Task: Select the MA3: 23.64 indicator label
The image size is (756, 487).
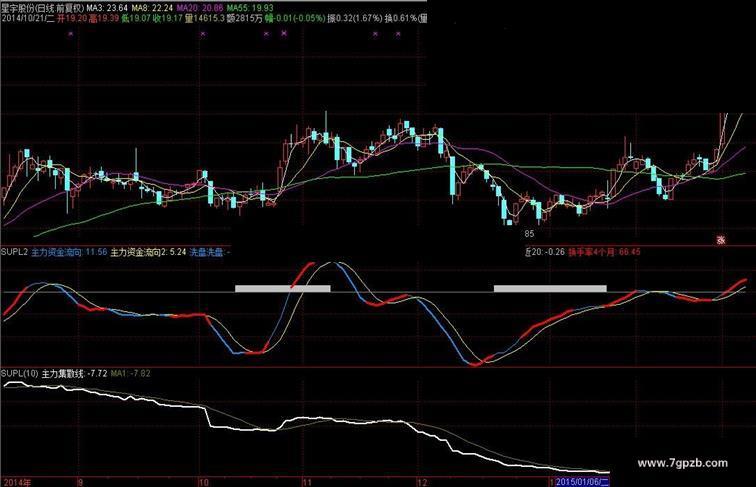Action: click(x=107, y=8)
